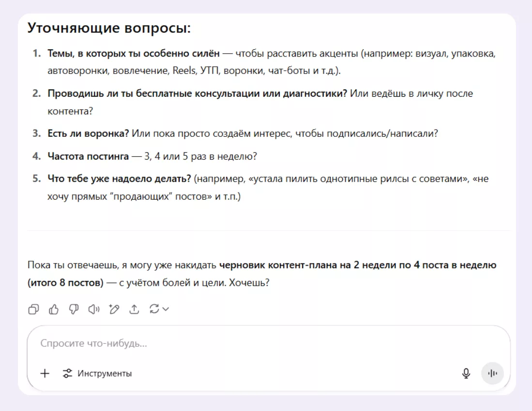The height and width of the screenshot is (411, 532).
Task: Add attachment with the plus icon
Action: (x=45, y=373)
